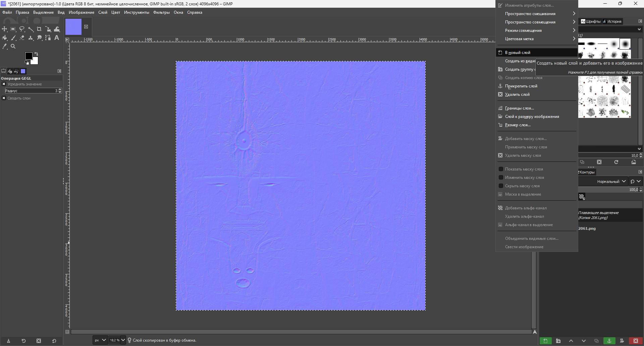This screenshot has width=644, height=346.
Task: Select the Color Picker eyedropper tool
Action: [x=4, y=47]
